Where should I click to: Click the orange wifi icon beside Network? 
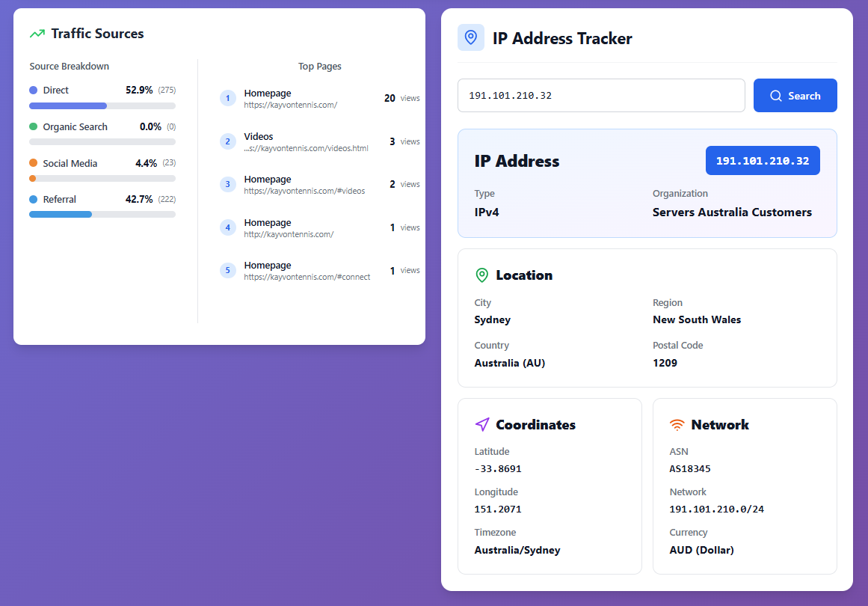(x=677, y=424)
